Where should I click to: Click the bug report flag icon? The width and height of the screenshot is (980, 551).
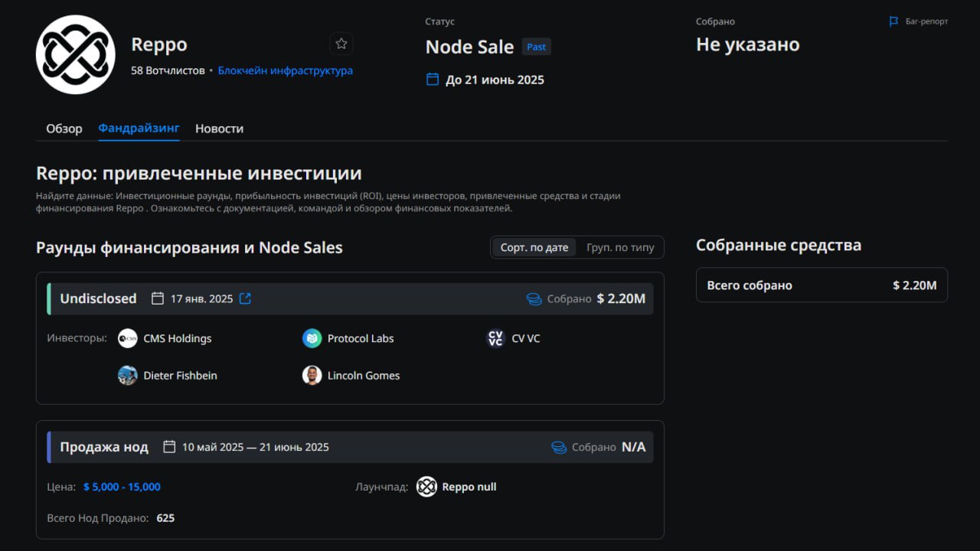point(893,21)
